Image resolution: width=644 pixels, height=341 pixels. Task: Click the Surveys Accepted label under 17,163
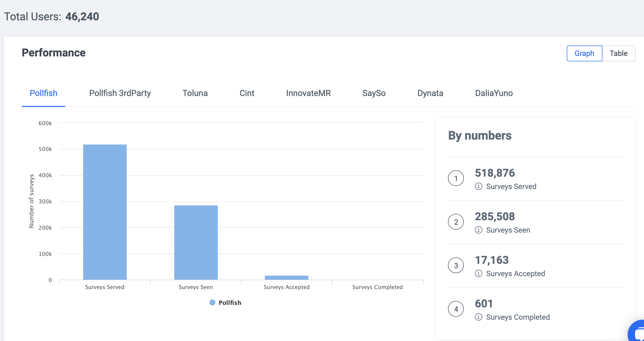click(x=516, y=273)
